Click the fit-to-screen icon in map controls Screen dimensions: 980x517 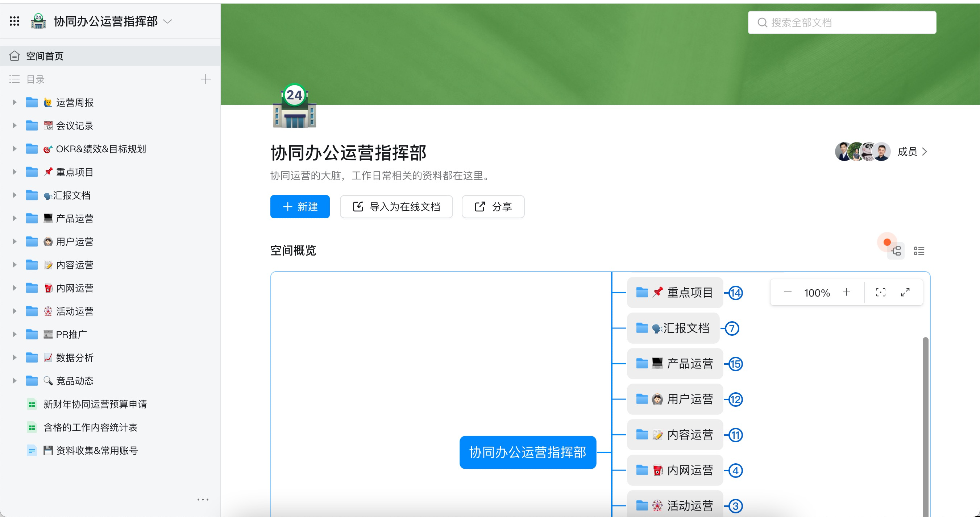pyautogui.click(x=881, y=292)
